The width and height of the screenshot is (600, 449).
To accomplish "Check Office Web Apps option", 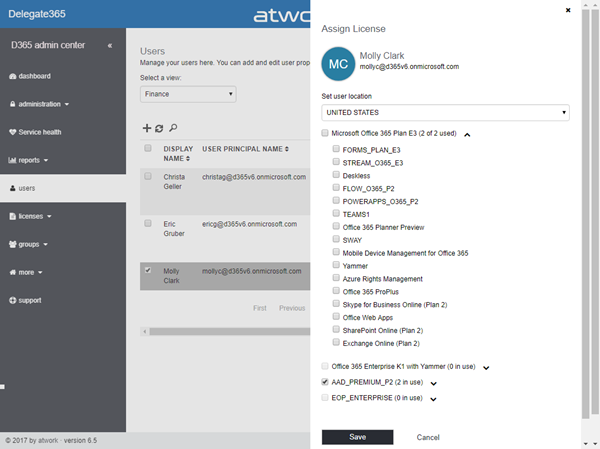I will [x=336, y=316].
